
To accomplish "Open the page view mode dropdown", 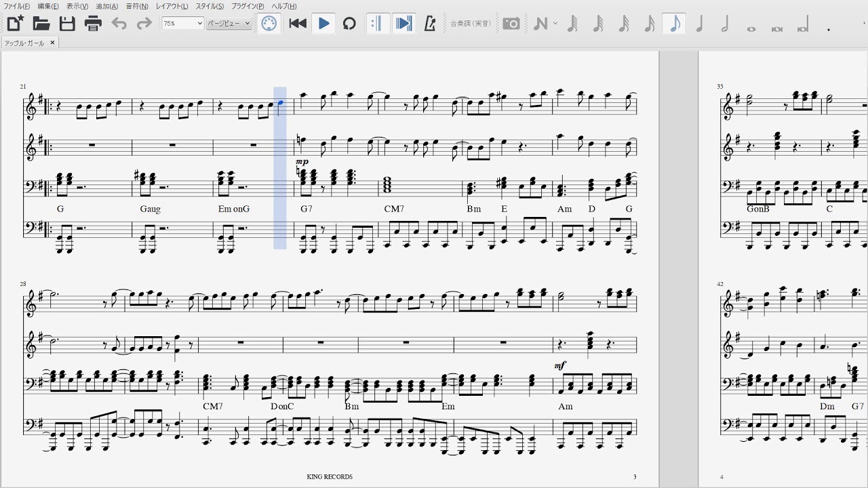I will coord(229,24).
